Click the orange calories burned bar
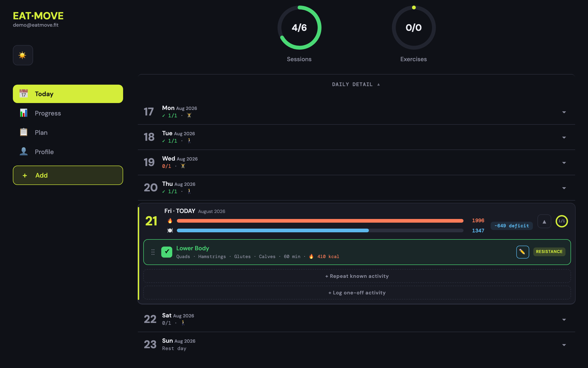The width and height of the screenshot is (588, 368). [320, 221]
